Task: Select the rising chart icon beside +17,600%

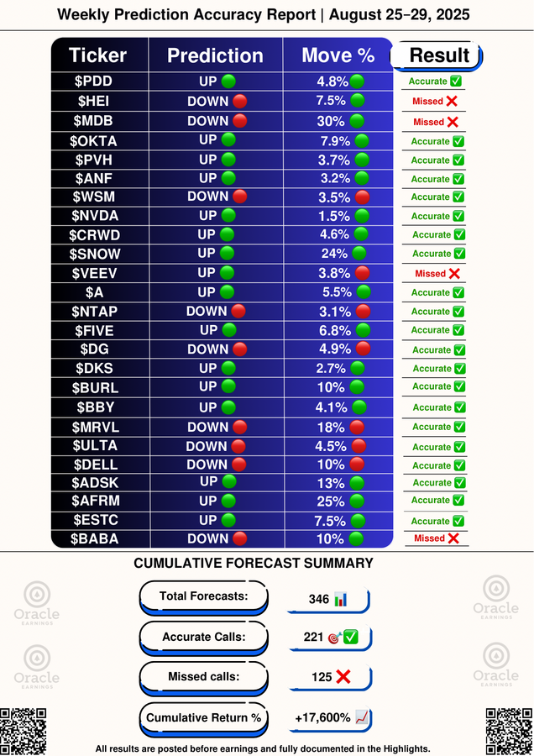Action: 363,717
